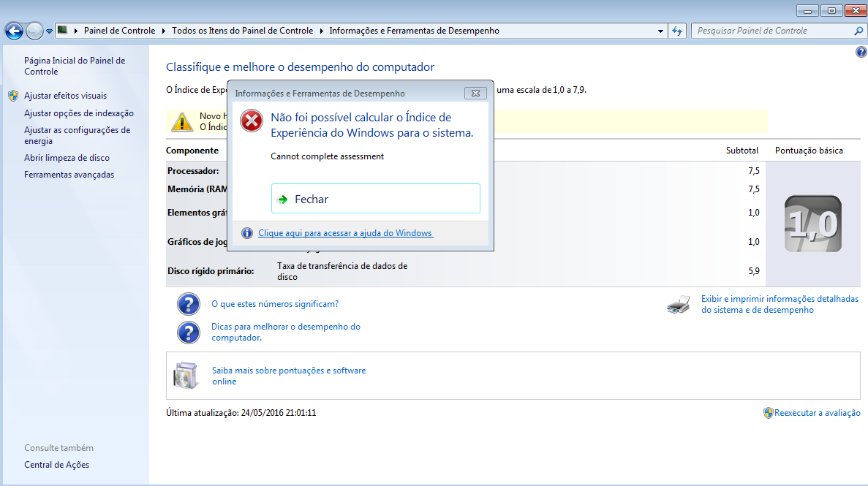This screenshot has width=868, height=486.
Task: Open 'Ajustar efeitos visuais' link
Action: tap(65, 96)
